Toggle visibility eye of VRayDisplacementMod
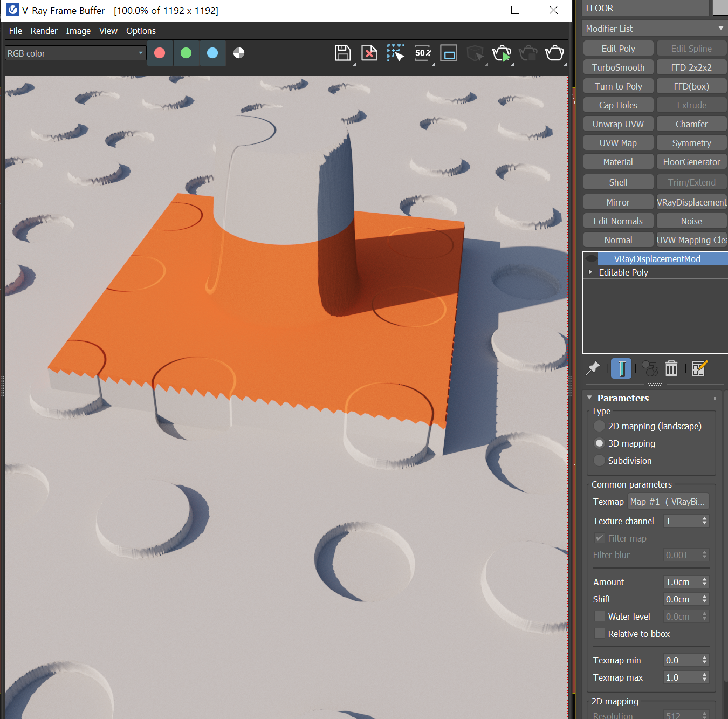Viewport: 728px width, 719px height. [x=591, y=258]
